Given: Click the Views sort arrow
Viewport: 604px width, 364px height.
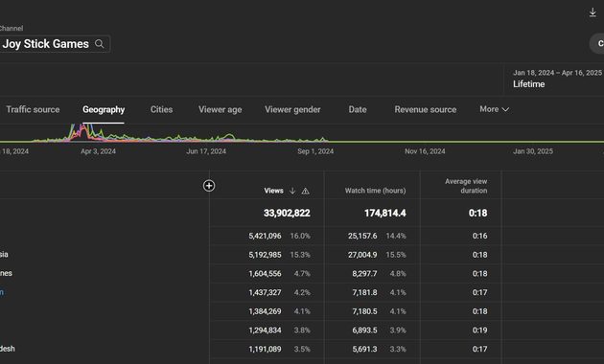Looking at the screenshot, I should tap(292, 191).
